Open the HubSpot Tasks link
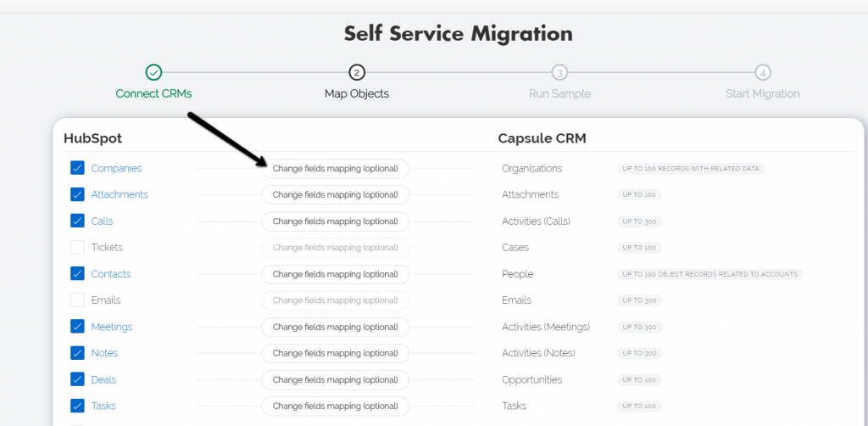 (103, 406)
